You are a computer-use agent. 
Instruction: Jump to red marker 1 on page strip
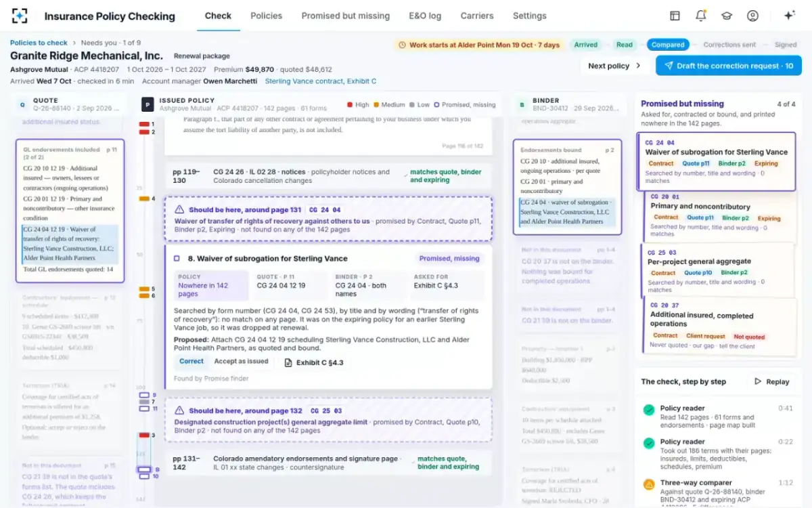click(x=144, y=124)
